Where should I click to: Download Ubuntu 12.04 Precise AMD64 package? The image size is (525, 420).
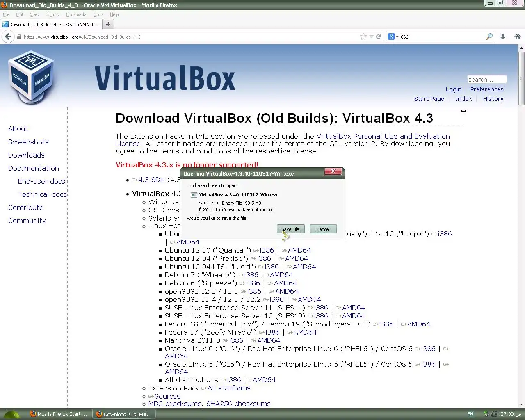click(x=297, y=258)
